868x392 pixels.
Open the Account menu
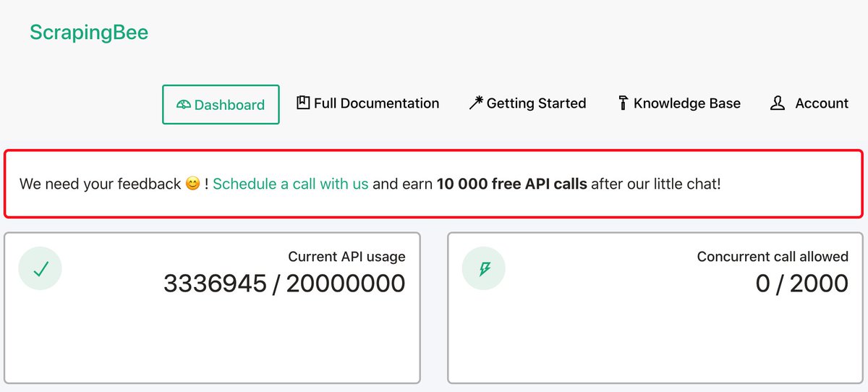[809, 103]
